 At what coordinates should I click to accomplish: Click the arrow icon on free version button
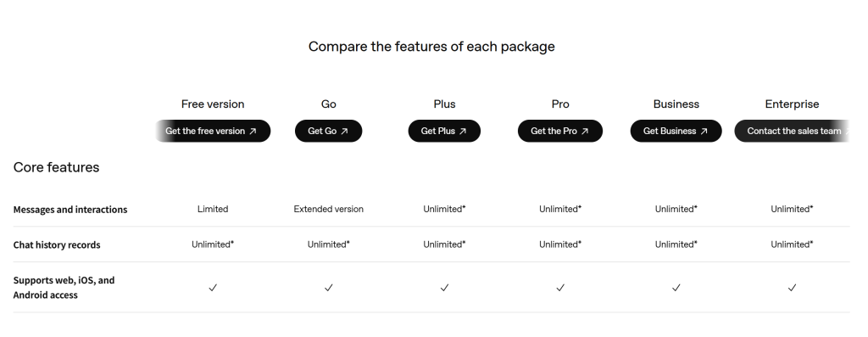click(253, 132)
